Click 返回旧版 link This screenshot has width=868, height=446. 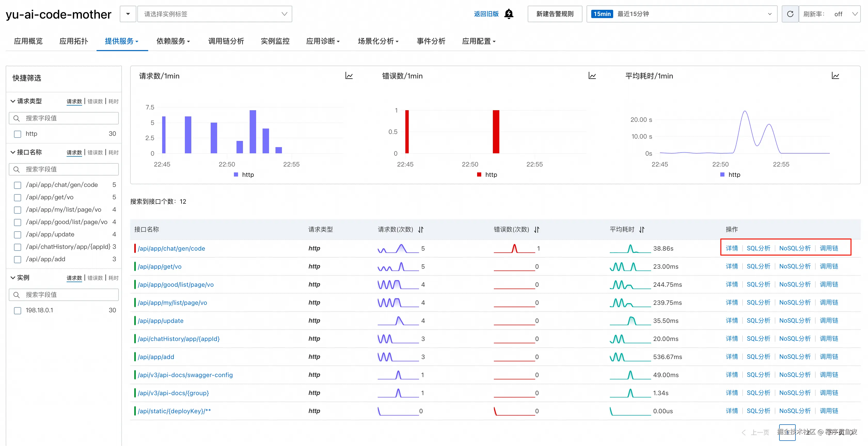(486, 14)
